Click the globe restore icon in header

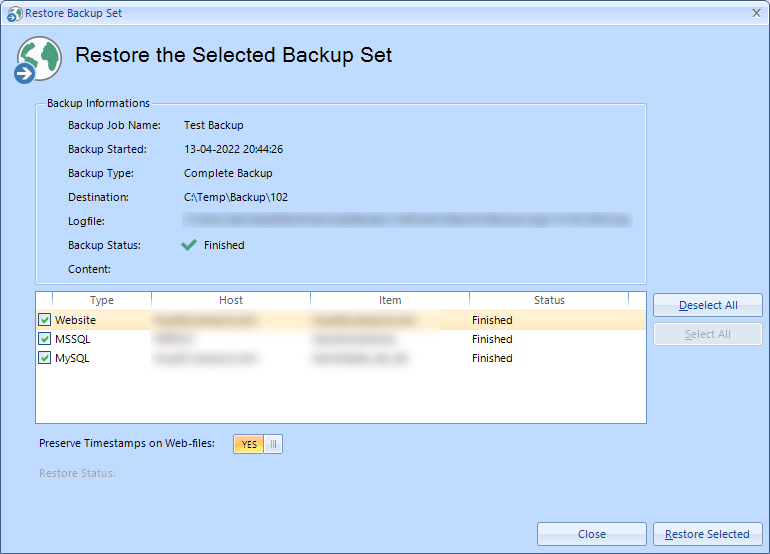[x=38, y=59]
